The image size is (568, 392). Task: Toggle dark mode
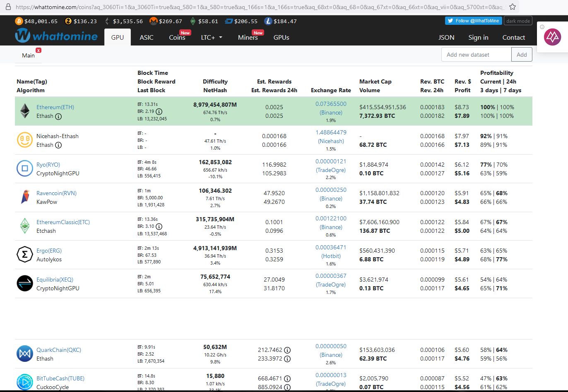pyautogui.click(x=518, y=21)
